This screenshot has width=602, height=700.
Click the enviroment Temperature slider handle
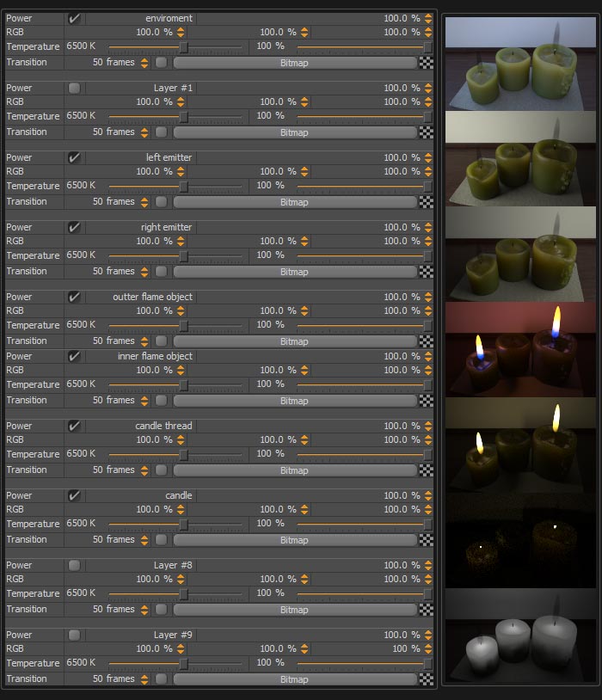[x=183, y=47]
